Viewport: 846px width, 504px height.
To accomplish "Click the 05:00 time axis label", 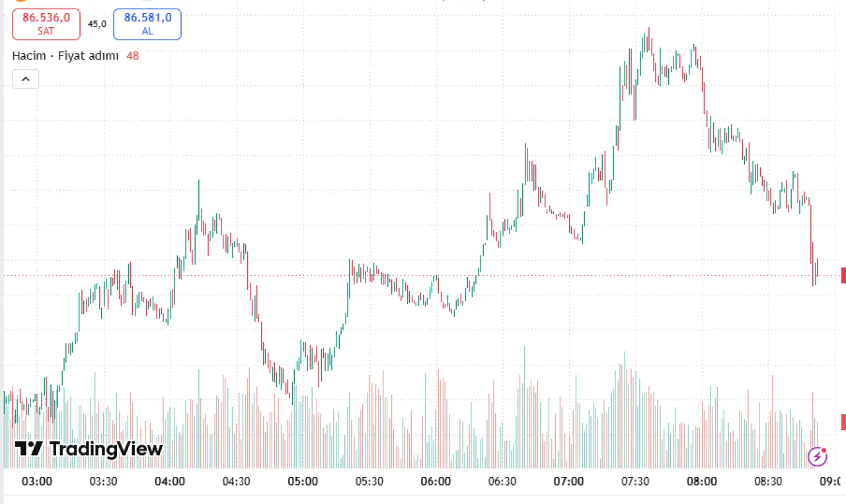I will [303, 482].
